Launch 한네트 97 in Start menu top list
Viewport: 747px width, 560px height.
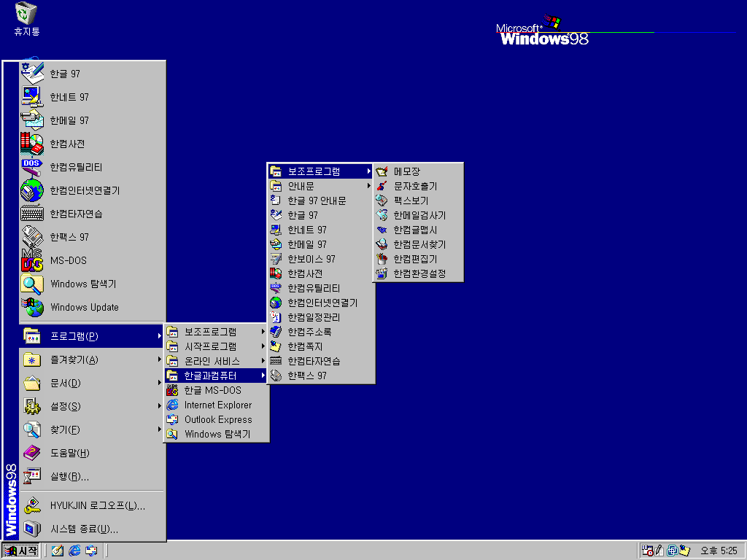[93, 97]
